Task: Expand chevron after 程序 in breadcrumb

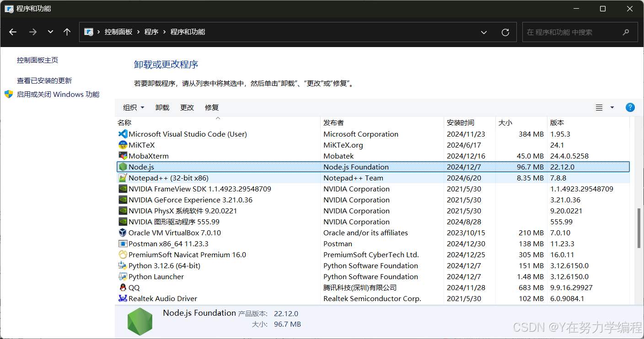Action: (x=165, y=32)
